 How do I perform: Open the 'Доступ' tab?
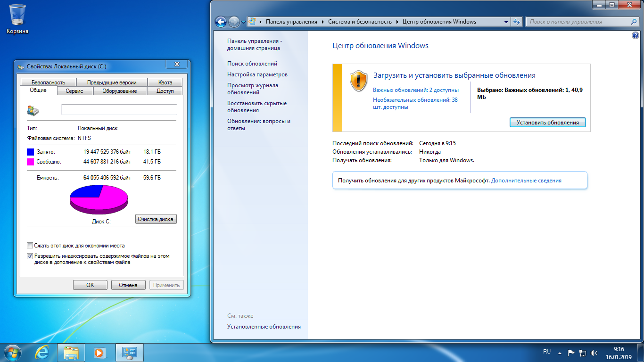click(165, 91)
